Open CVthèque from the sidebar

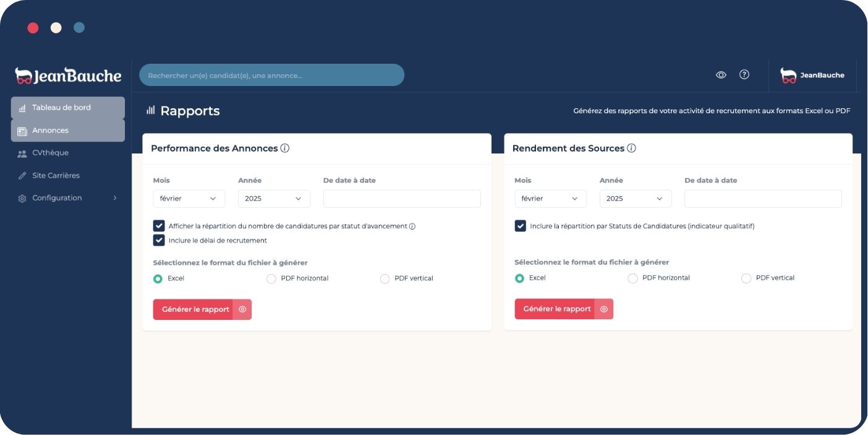(50, 153)
